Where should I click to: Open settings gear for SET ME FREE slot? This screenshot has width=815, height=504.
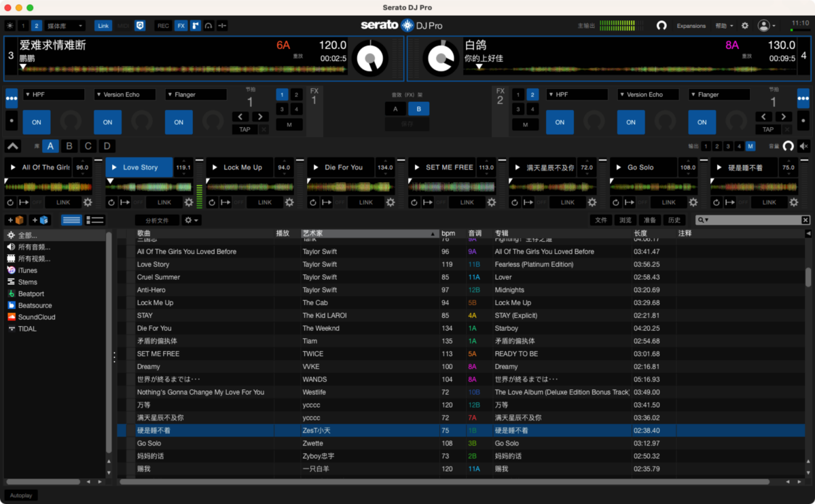click(x=492, y=202)
